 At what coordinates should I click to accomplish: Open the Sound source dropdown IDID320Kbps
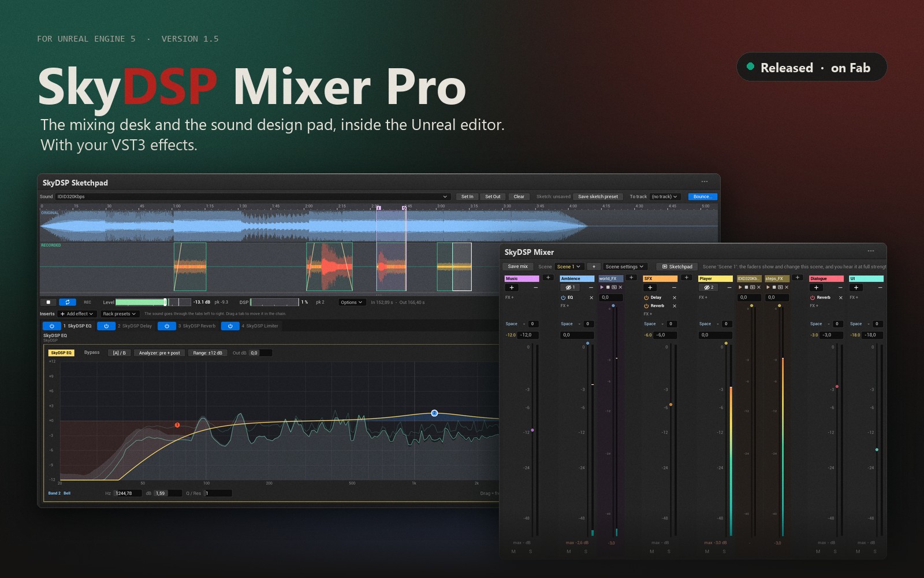coord(252,197)
